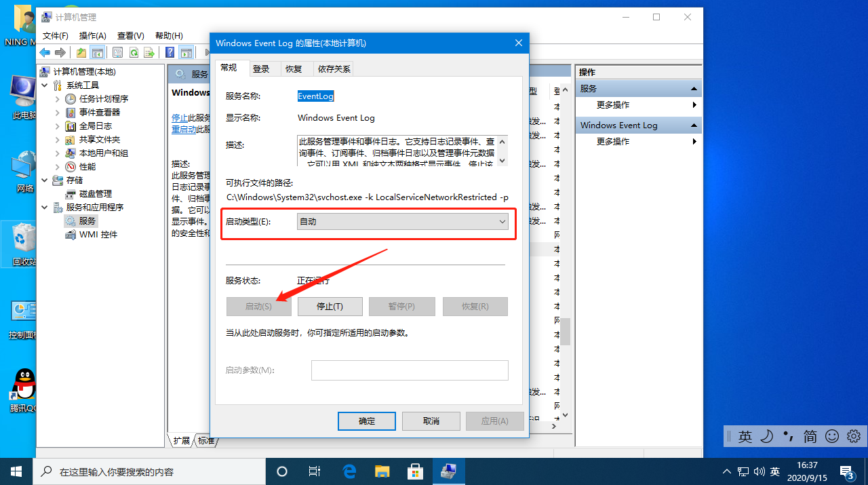Image resolution: width=868 pixels, height=485 pixels.
Task: Open 帮助(H) menu
Action: pos(169,35)
